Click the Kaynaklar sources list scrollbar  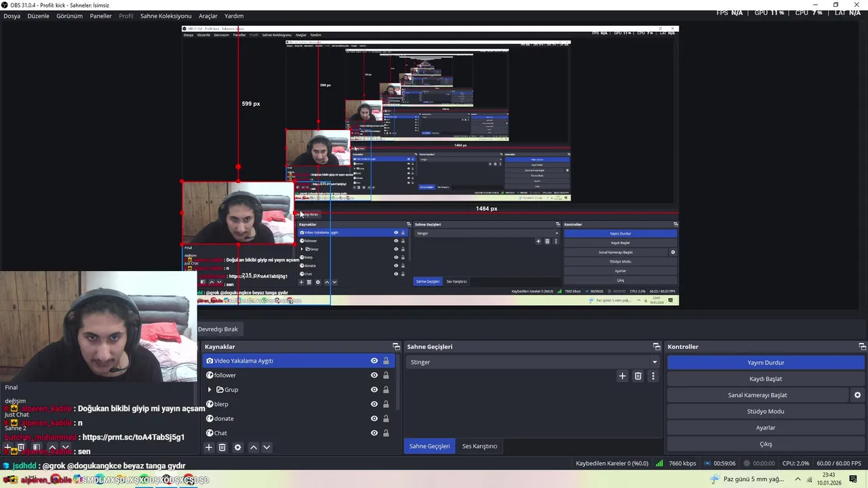[x=397, y=383]
